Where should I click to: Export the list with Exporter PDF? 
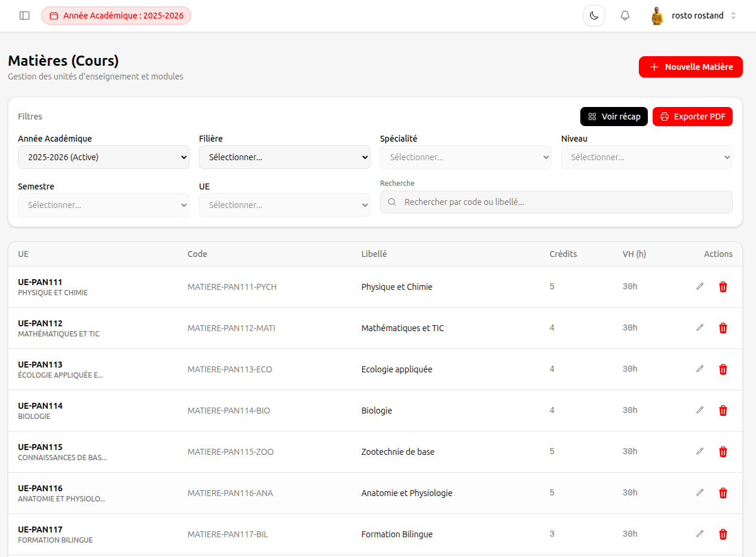pos(693,117)
